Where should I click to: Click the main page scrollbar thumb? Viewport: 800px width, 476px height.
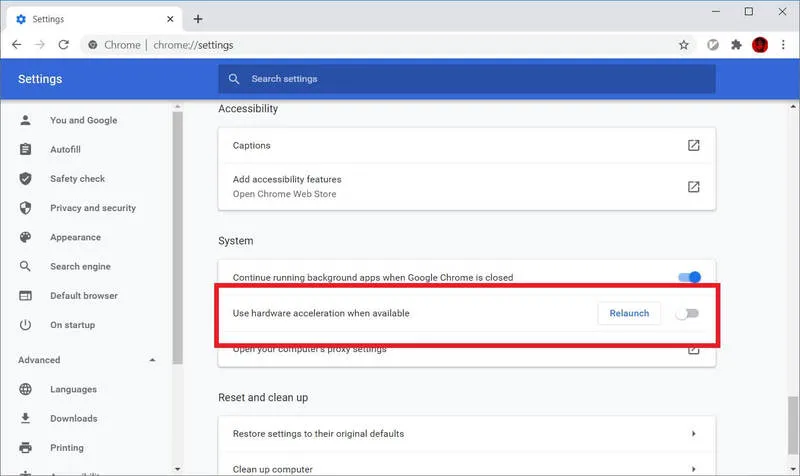point(793,425)
